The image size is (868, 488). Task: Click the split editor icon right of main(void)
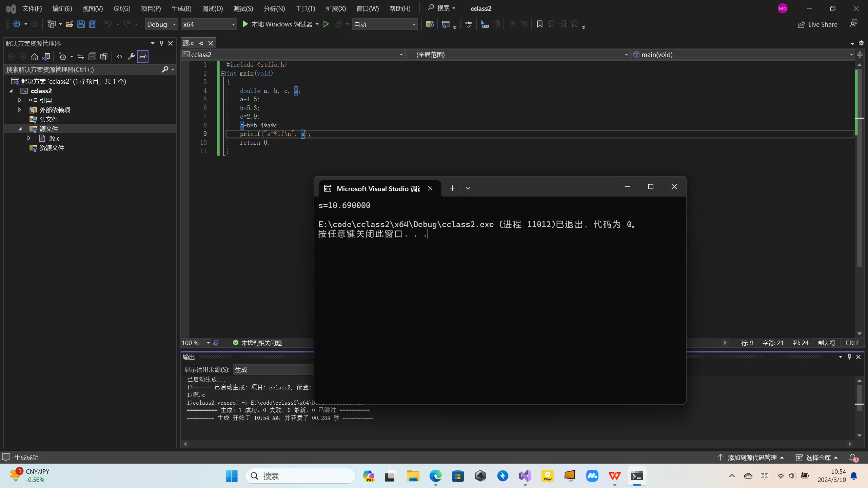(860, 55)
